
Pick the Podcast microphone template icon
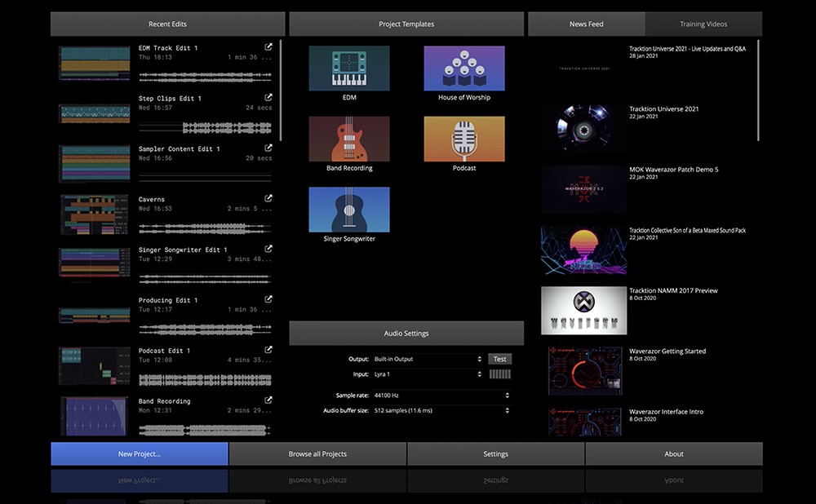tap(464, 139)
